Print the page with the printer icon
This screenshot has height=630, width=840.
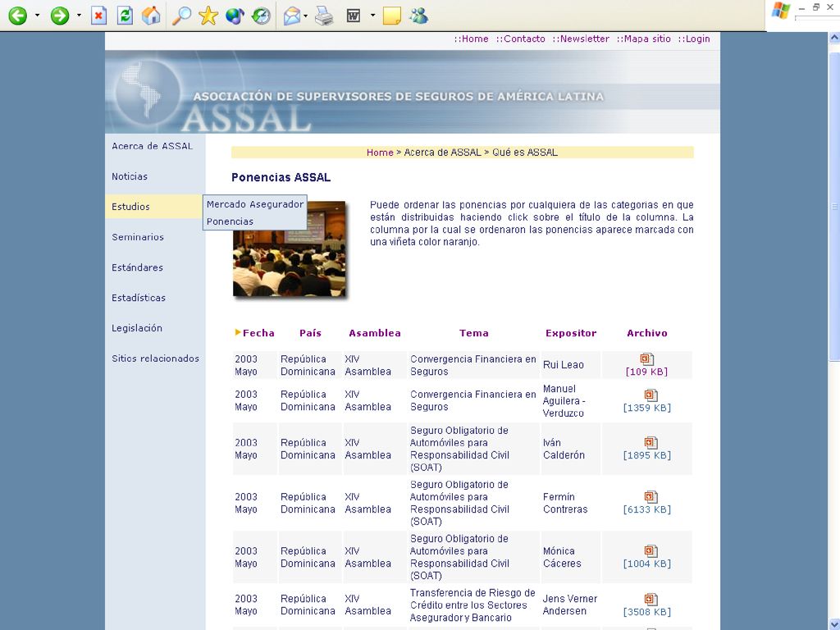click(x=324, y=16)
